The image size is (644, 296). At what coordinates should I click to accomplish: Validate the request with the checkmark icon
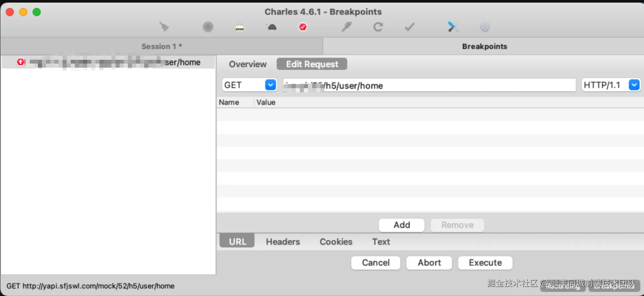click(x=410, y=27)
